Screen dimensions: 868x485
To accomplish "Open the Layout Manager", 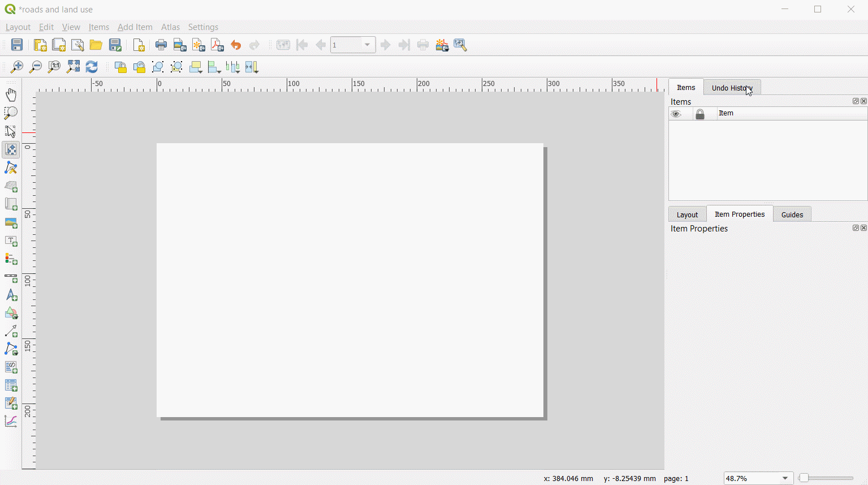I will (77, 45).
